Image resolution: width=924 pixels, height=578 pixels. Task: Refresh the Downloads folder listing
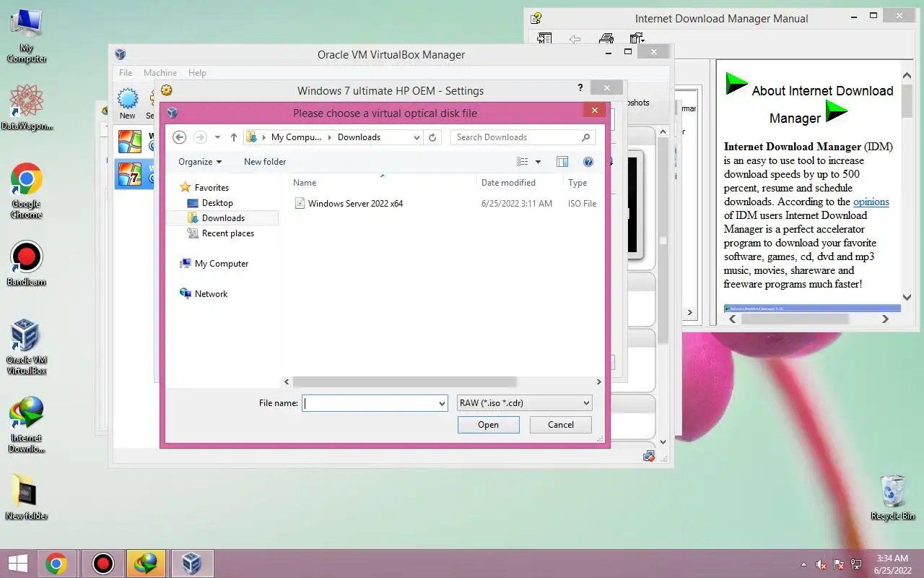[x=433, y=137]
